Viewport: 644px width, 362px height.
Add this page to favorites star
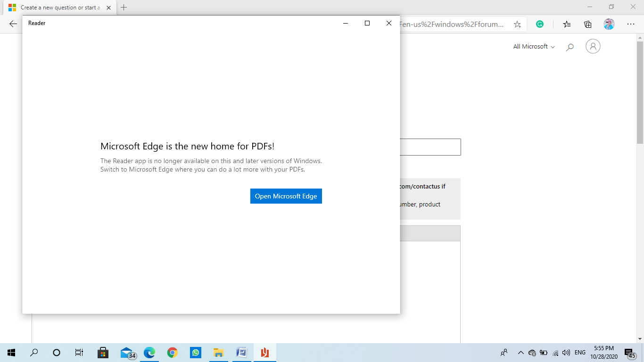(517, 25)
